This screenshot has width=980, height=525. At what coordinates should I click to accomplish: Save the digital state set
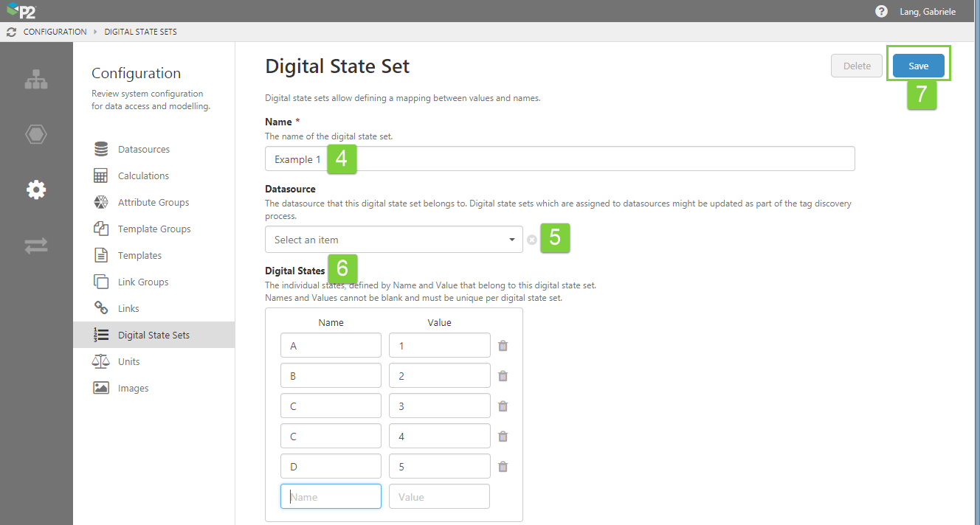coord(918,66)
